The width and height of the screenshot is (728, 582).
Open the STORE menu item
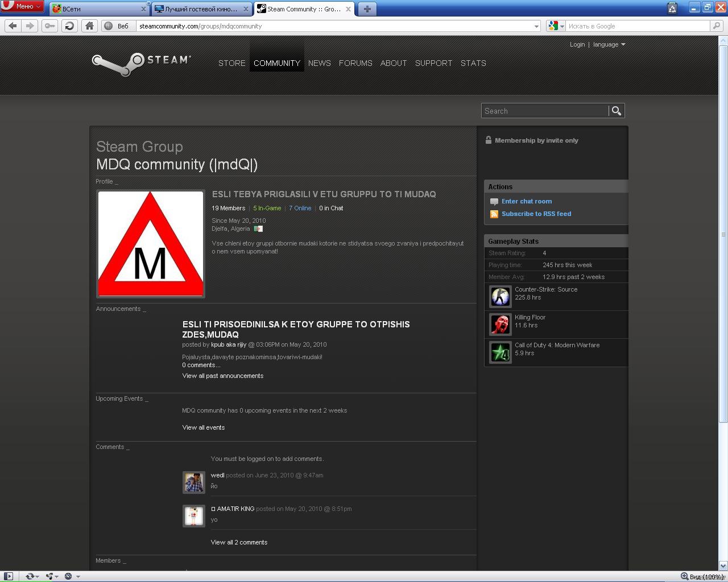point(232,63)
